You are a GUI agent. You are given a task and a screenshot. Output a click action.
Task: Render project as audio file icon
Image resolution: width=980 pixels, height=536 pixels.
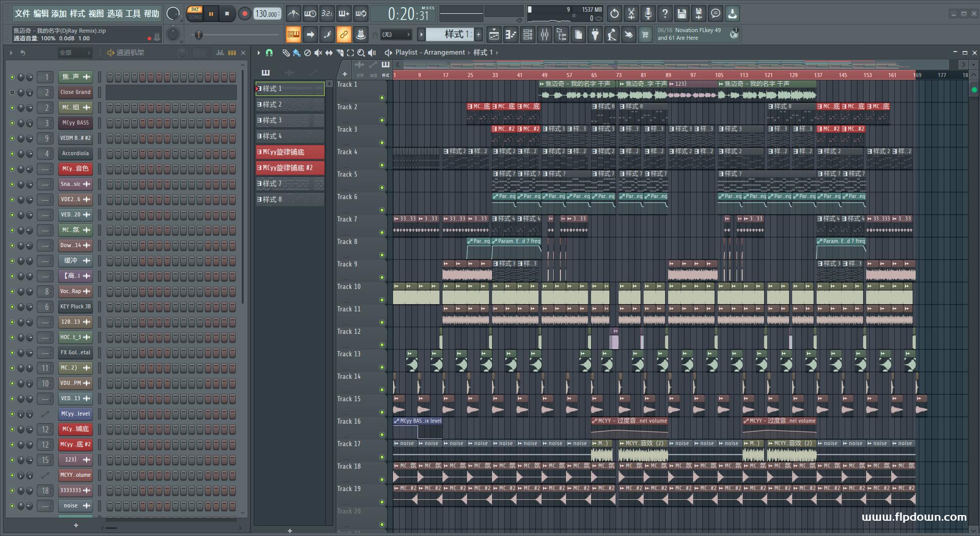point(699,14)
